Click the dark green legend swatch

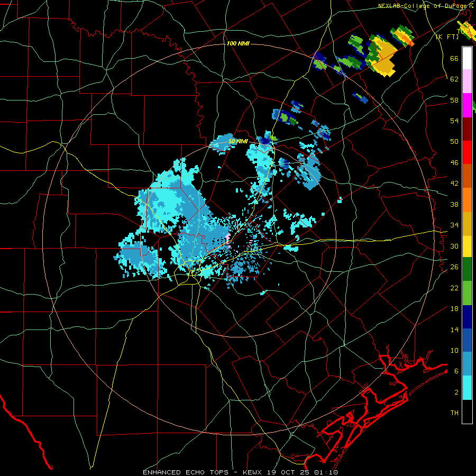467,269
